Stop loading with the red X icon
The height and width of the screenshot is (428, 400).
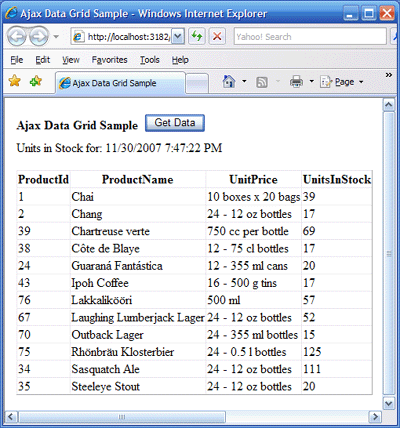[x=217, y=36]
